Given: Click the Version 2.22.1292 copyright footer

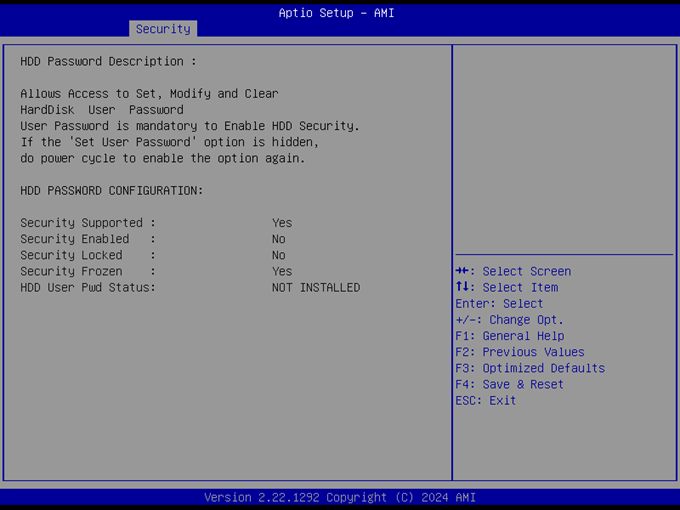Looking at the screenshot, I should [340, 497].
